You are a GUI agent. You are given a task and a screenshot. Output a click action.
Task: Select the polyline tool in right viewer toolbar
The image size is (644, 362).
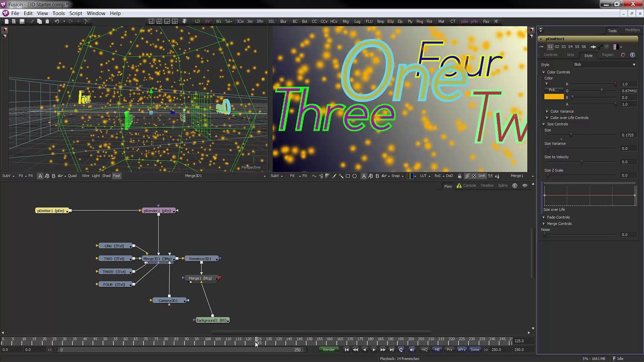tap(334, 176)
